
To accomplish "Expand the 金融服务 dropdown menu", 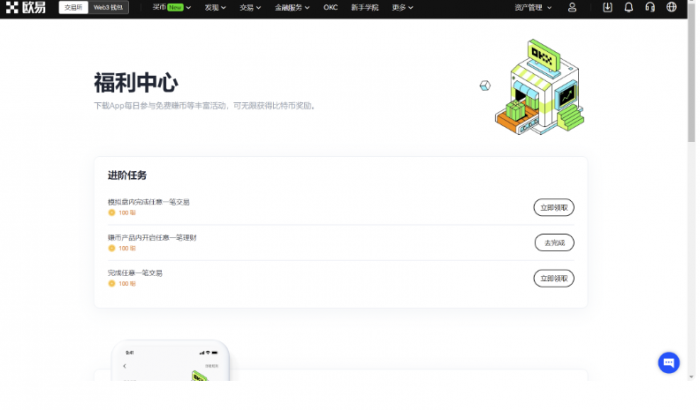I will [294, 7].
